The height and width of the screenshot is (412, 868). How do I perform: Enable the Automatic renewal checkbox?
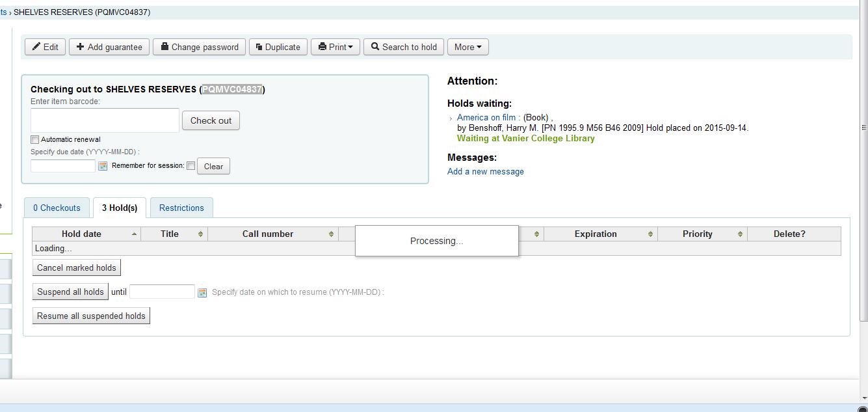(x=35, y=139)
